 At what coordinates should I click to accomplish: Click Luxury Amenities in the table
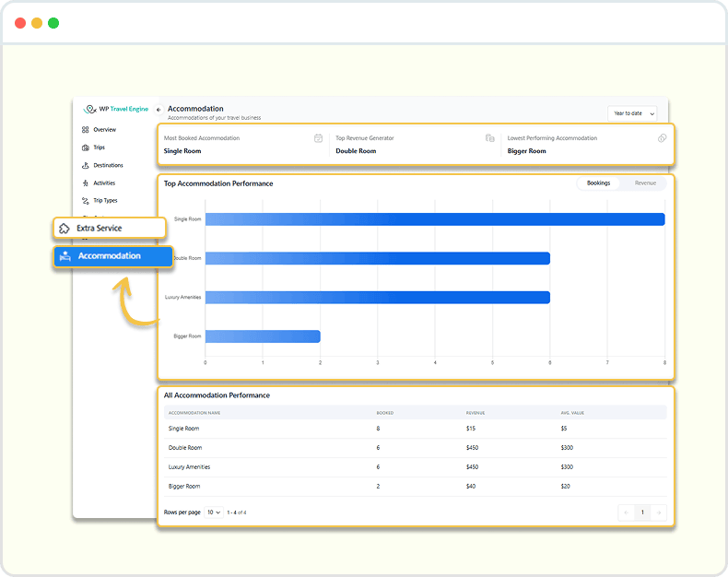tap(190, 467)
